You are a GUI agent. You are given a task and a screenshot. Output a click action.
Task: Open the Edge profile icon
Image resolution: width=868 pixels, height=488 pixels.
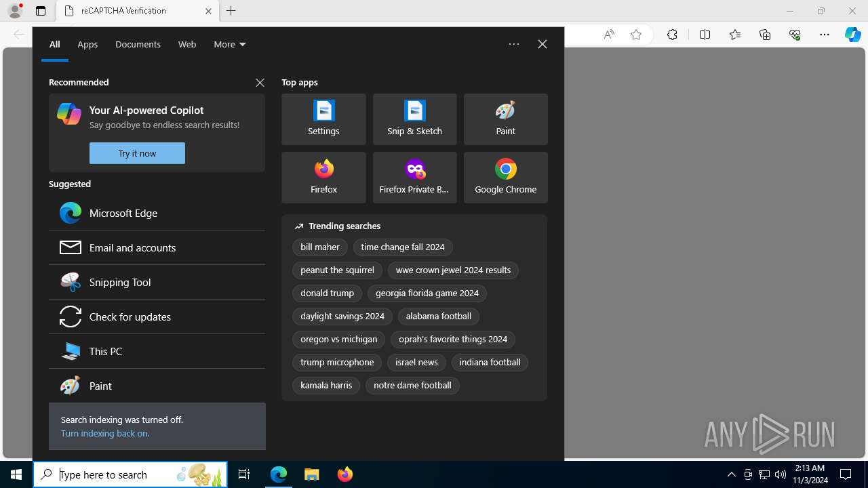point(15,11)
